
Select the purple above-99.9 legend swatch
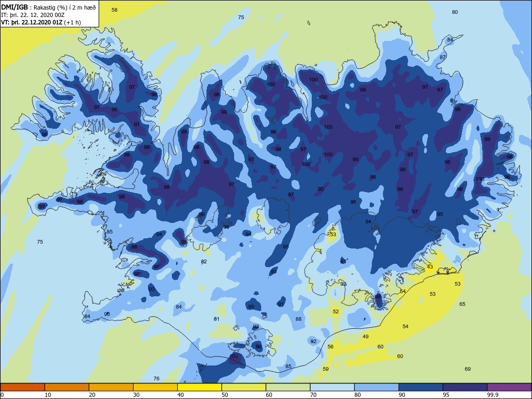(x=509, y=387)
